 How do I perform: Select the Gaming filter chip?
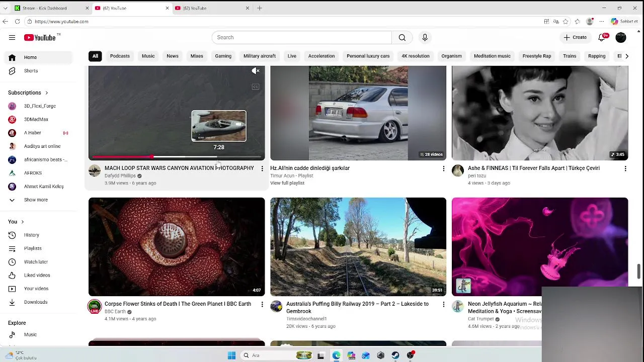(223, 56)
